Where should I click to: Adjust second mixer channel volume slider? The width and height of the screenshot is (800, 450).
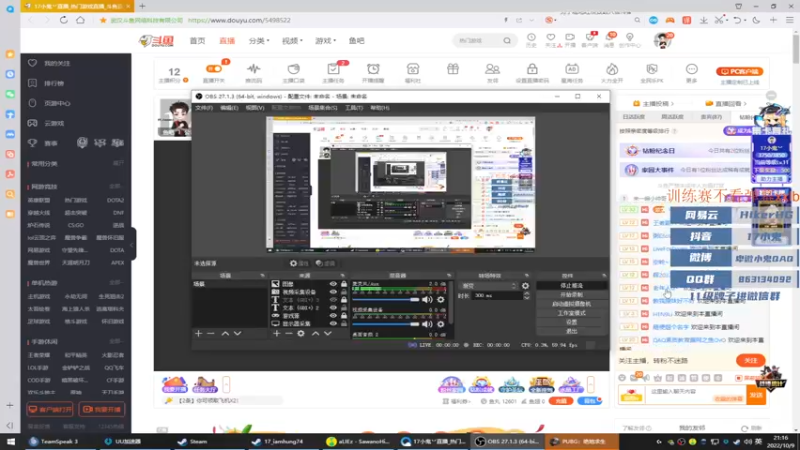pyautogui.click(x=386, y=324)
